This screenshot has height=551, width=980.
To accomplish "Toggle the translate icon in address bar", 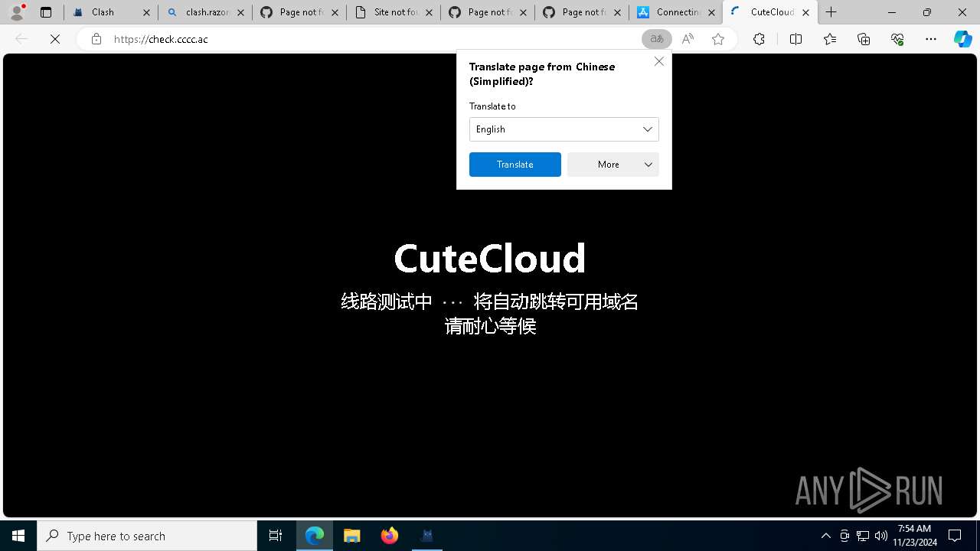I will [x=657, y=39].
